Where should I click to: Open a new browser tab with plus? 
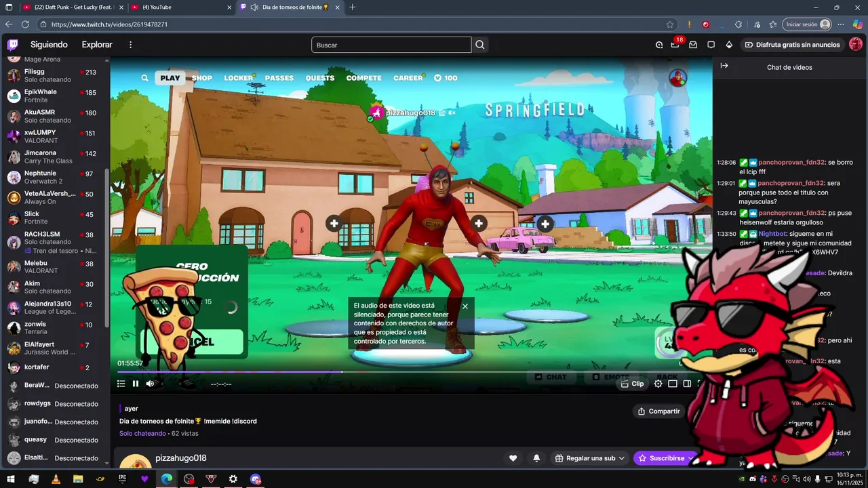coord(352,7)
